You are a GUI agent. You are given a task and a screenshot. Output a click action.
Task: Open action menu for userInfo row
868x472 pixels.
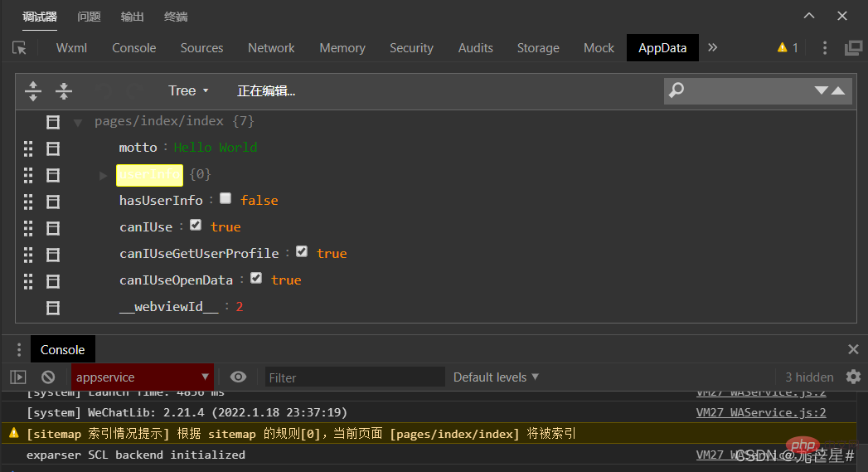(53, 175)
